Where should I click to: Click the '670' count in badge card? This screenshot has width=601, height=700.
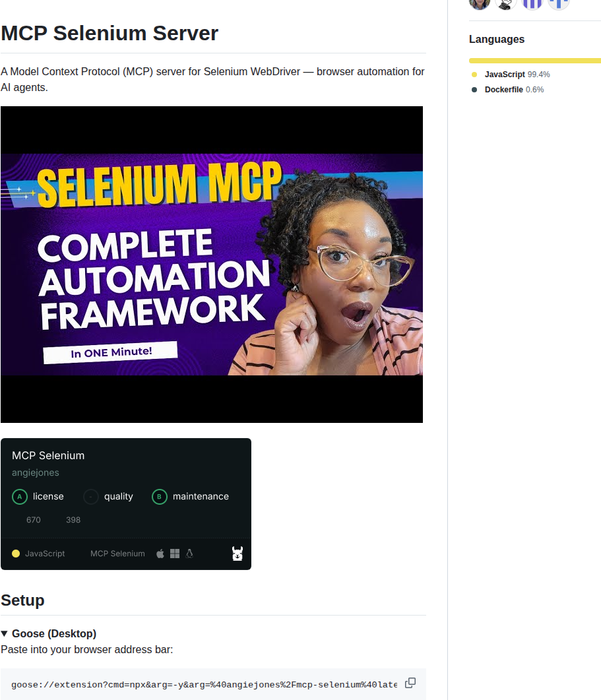click(x=34, y=520)
